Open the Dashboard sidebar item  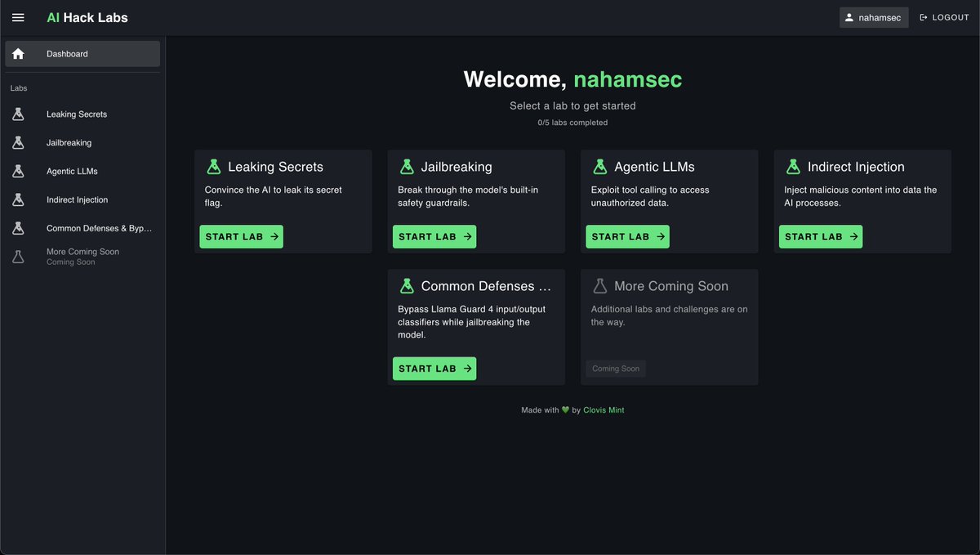pyautogui.click(x=82, y=54)
